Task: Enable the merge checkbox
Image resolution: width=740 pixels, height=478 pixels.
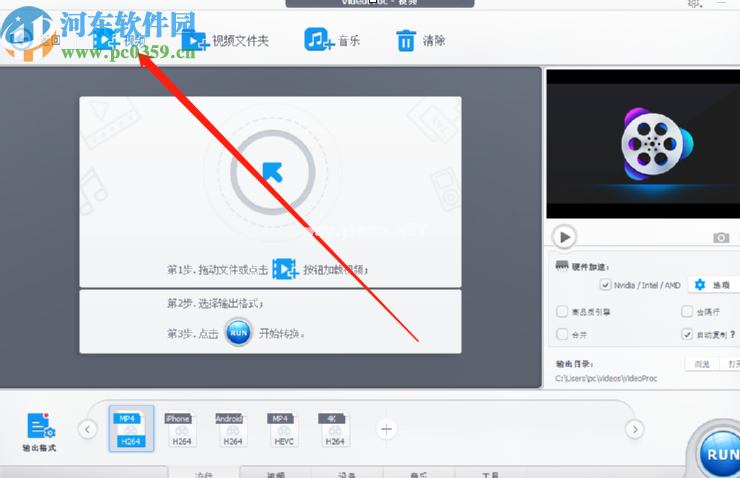Action: (562, 334)
